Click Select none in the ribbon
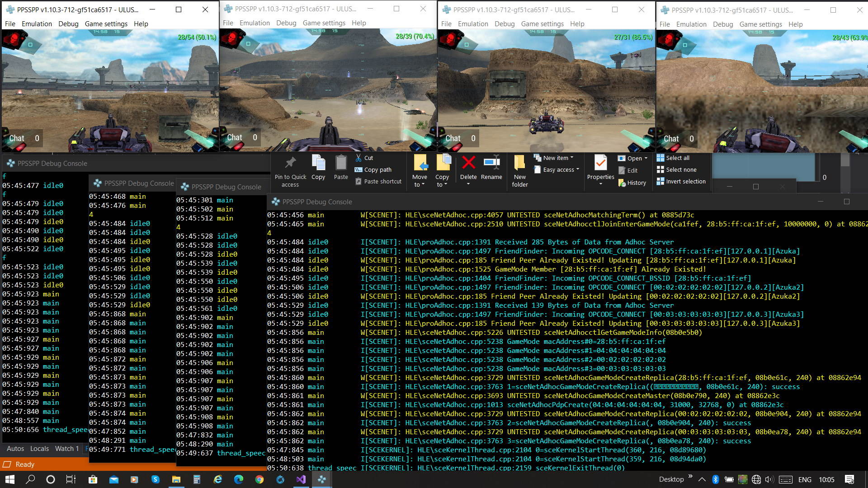The height and width of the screenshot is (488, 868). 676,169
